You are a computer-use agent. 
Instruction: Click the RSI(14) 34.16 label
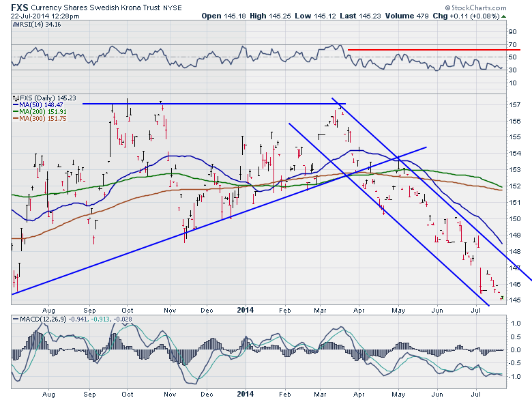(40, 25)
